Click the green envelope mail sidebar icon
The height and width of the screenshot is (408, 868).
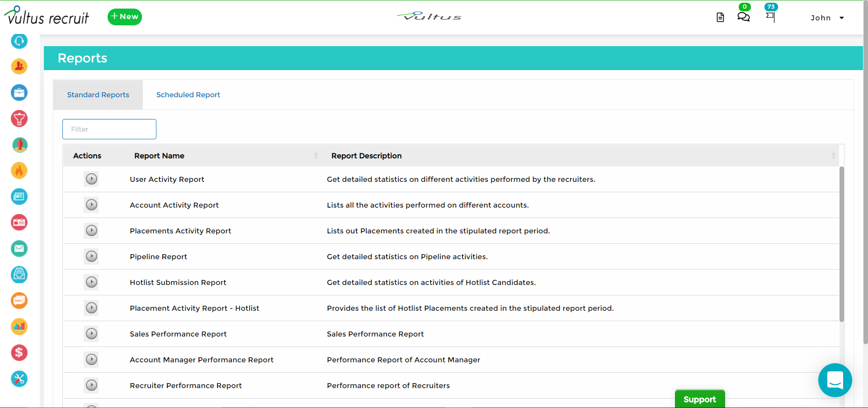tap(19, 248)
